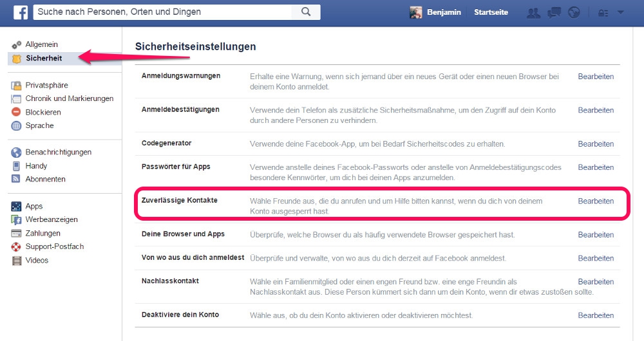Click the Nachlasskontakt row title
644x341 pixels.
(x=170, y=281)
